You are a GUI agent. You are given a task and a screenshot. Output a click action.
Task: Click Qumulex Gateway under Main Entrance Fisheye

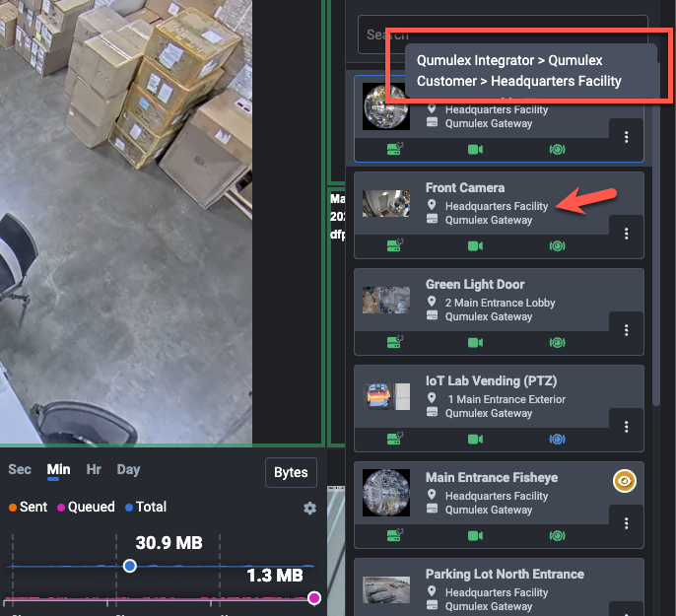pos(489,510)
